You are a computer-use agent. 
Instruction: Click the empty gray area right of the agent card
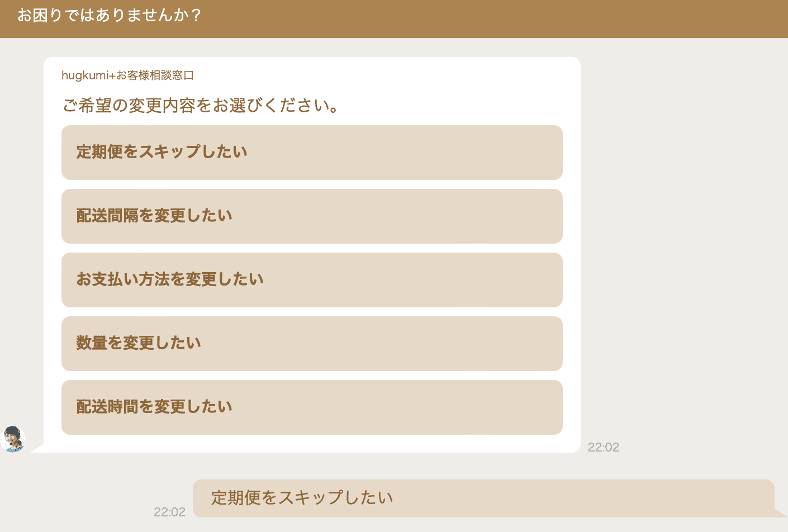[682, 251]
